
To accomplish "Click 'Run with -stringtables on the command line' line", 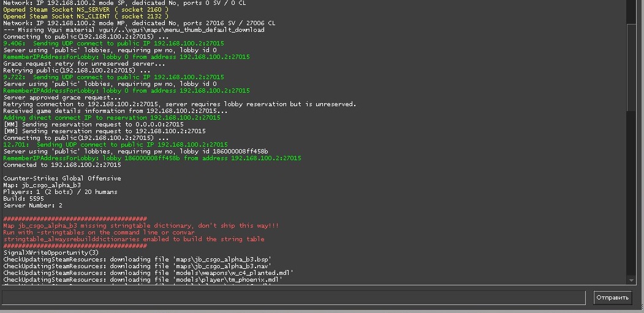I will (99, 233).
